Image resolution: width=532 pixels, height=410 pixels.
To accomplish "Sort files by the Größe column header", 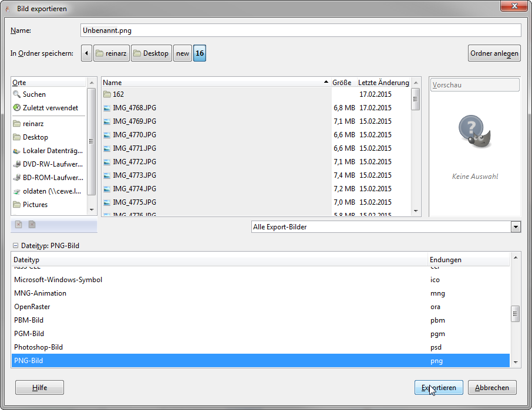I will click(344, 82).
